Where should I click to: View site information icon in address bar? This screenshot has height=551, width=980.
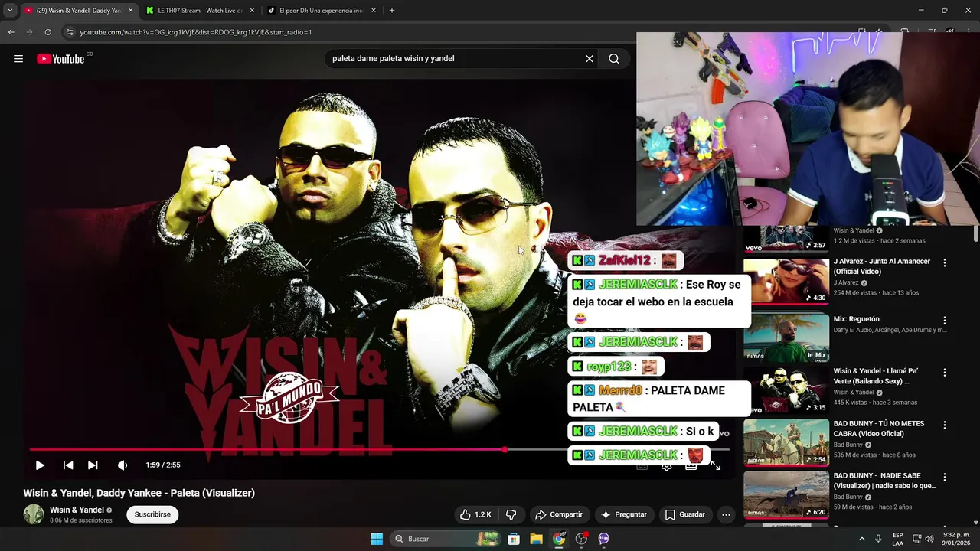pos(70,32)
